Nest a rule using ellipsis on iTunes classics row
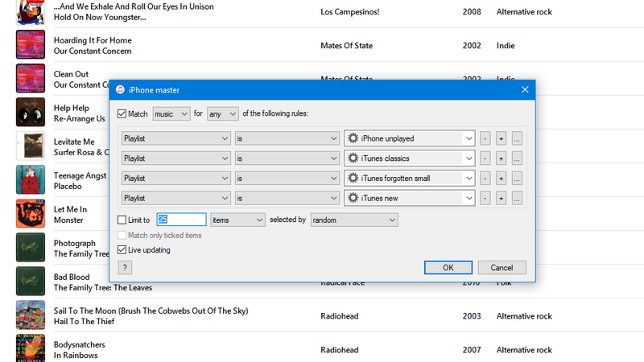Screen dimensions: 644x362 517,158
